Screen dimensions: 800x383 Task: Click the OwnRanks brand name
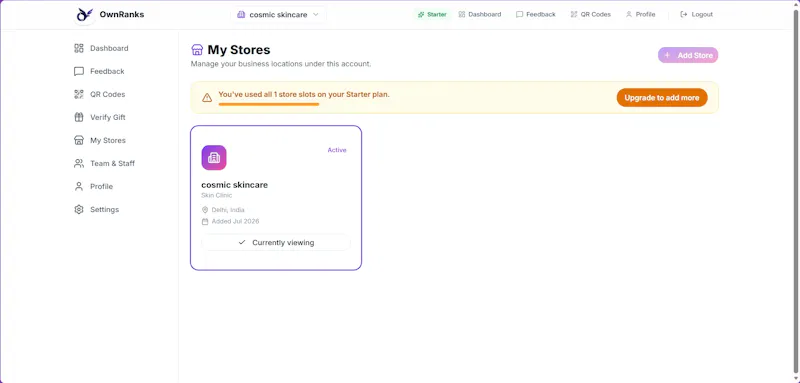[121, 15]
